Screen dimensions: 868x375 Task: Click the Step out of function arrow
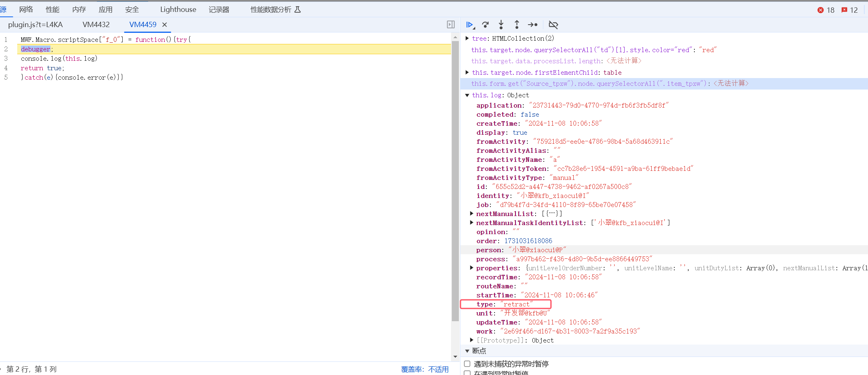(x=517, y=25)
